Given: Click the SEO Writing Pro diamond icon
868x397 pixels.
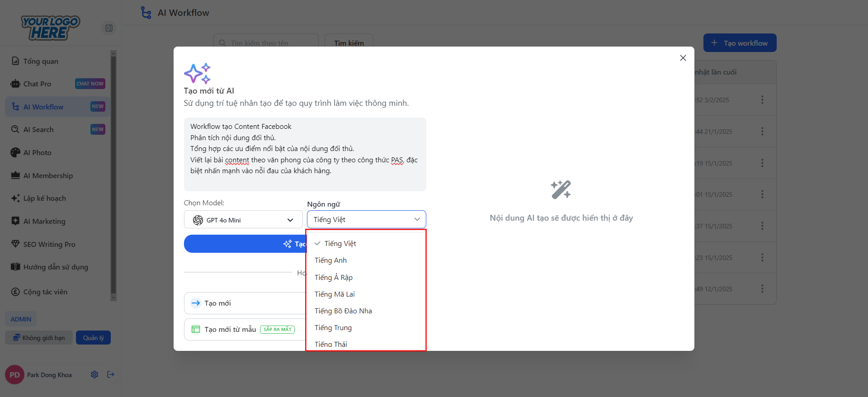Looking at the screenshot, I should pos(15,244).
